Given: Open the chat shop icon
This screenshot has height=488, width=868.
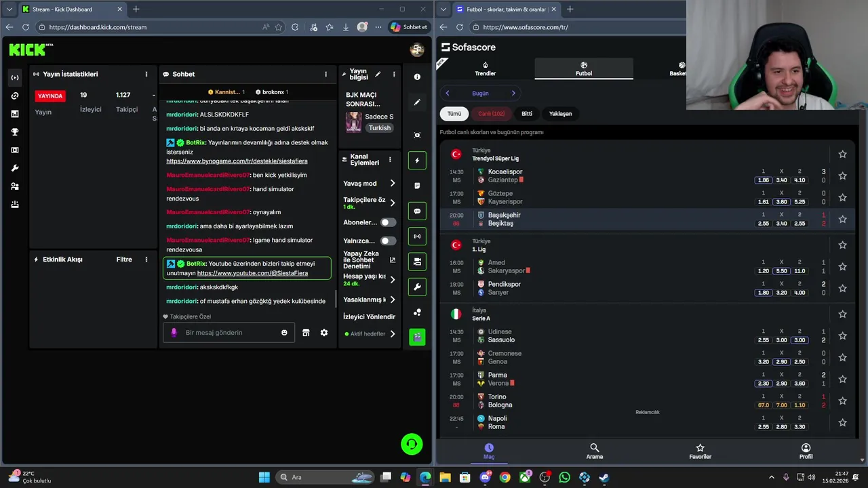Looking at the screenshot, I should (306, 333).
